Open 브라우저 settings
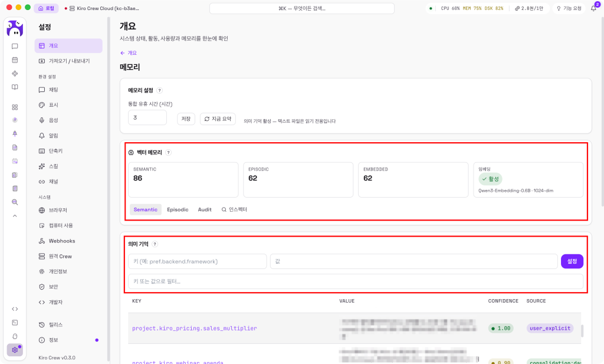 click(68, 210)
